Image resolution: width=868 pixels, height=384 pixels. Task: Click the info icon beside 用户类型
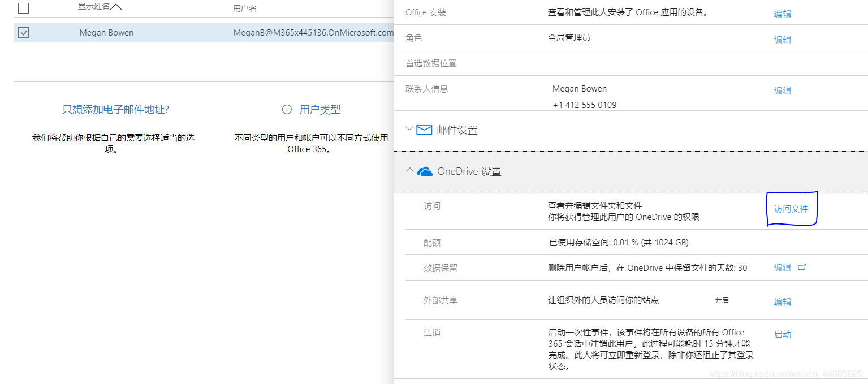pyautogui.click(x=287, y=110)
